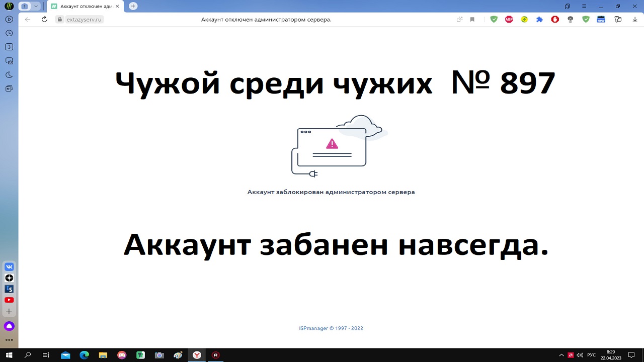
Task: Open the sidebar play video icon
Action: [x=9, y=20]
